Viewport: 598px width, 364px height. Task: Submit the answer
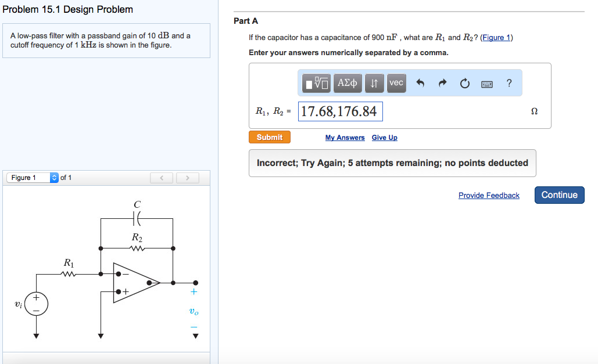[x=269, y=137]
